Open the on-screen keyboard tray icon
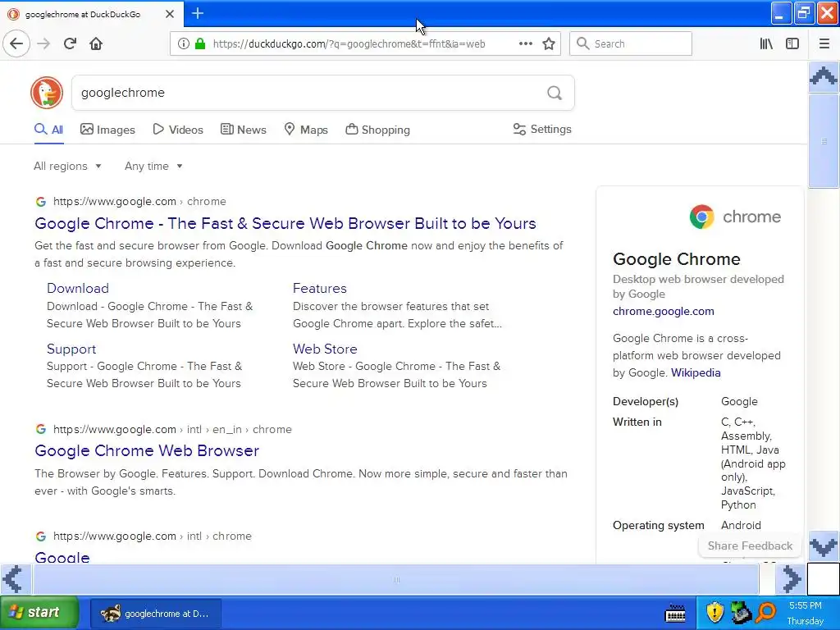The width and height of the screenshot is (840, 630). [x=675, y=612]
